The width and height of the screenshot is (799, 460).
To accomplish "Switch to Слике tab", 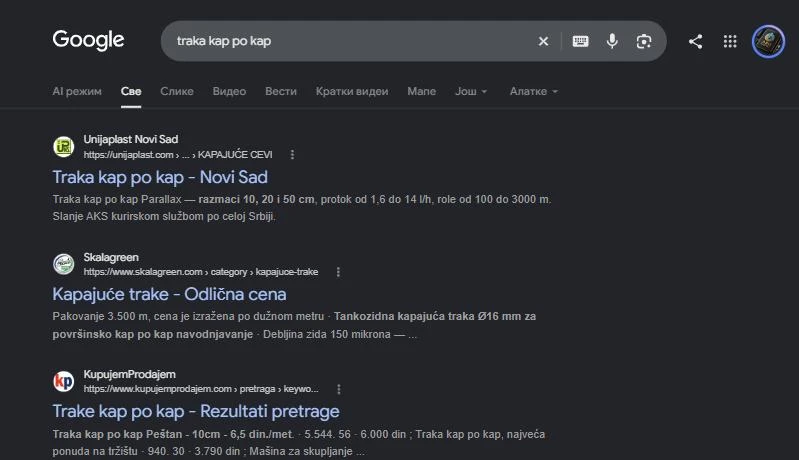I will 177,91.
